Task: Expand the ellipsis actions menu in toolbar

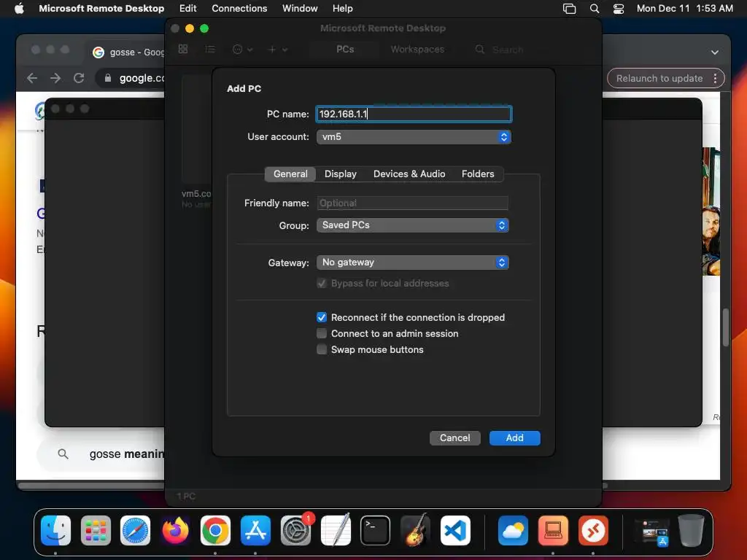Action: (x=242, y=50)
